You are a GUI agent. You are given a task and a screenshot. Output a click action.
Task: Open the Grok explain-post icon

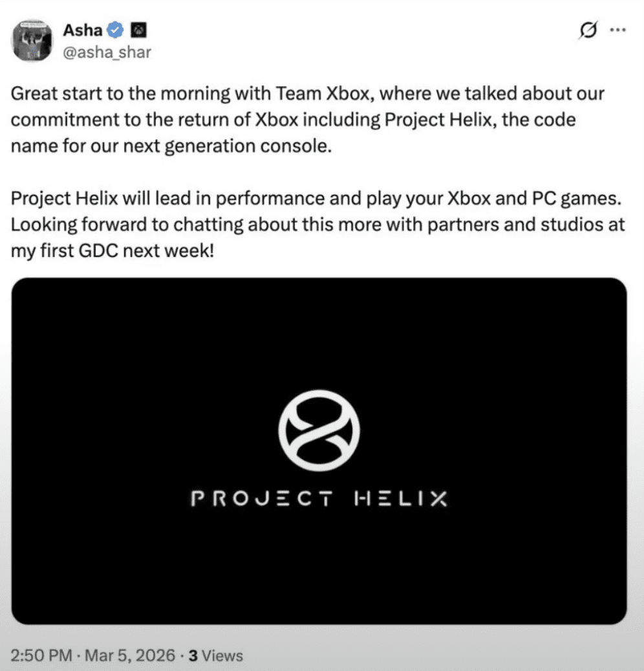pos(588,30)
